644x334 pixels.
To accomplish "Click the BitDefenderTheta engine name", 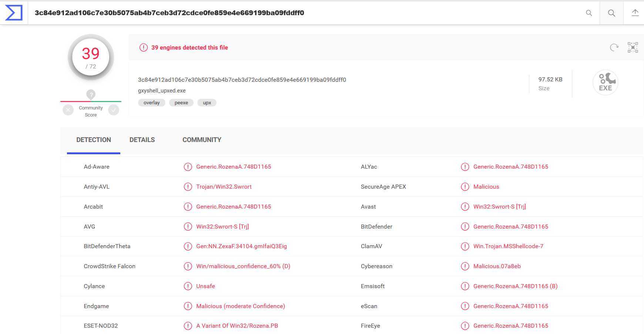I will click(107, 246).
